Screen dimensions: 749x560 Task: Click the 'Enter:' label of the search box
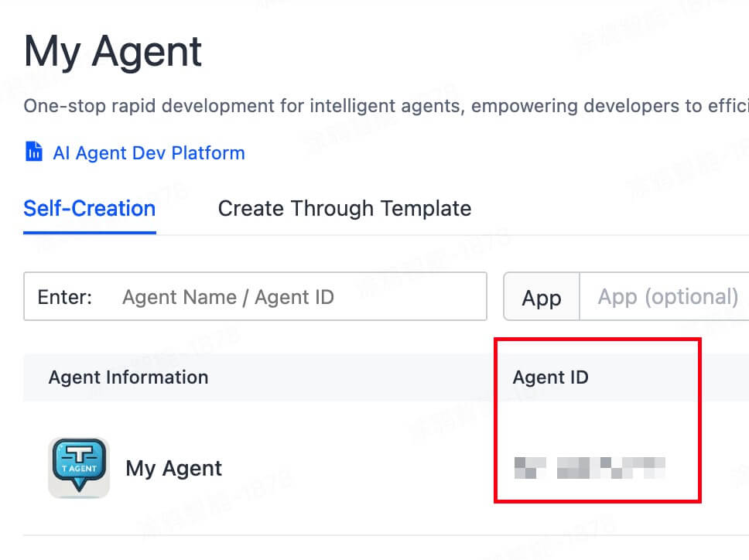tap(65, 297)
